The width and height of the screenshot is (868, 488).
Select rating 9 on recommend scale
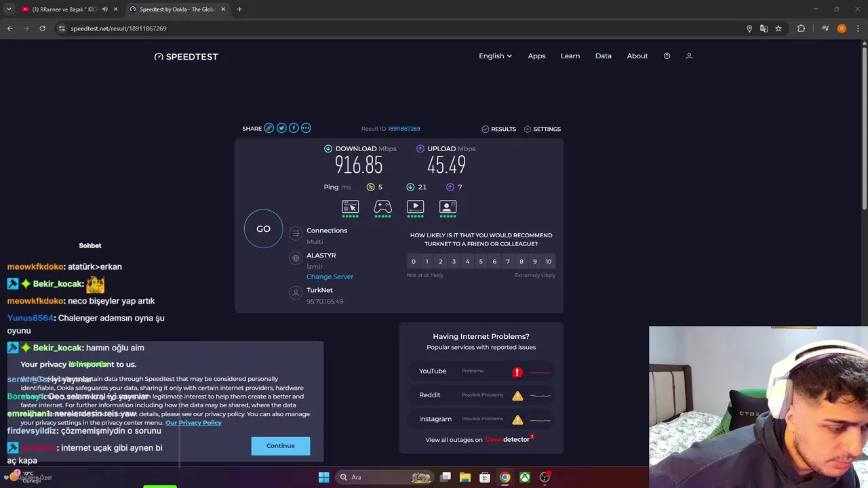pos(535,262)
